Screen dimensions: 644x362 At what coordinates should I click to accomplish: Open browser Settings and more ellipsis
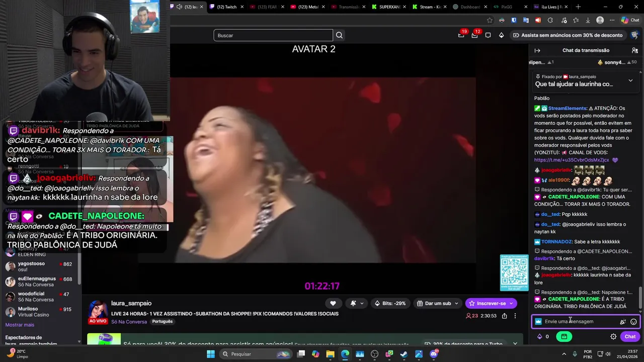pyautogui.click(x=612, y=20)
